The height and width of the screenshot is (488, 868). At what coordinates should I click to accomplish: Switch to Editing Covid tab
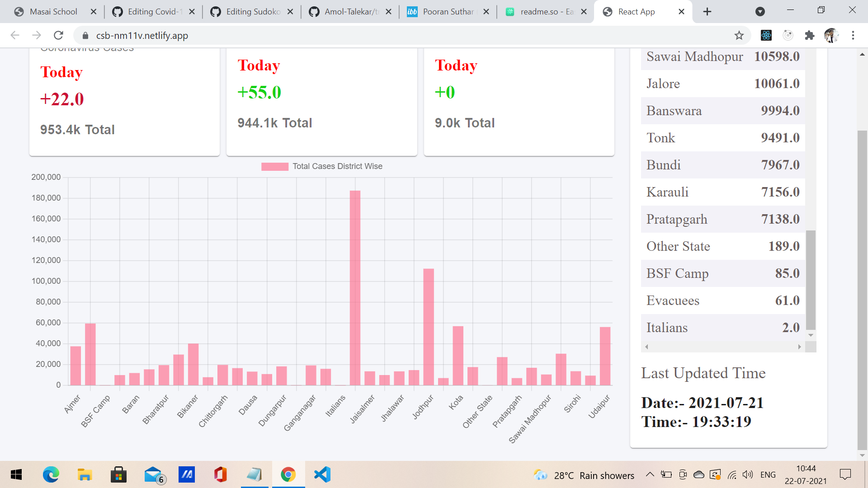154,12
